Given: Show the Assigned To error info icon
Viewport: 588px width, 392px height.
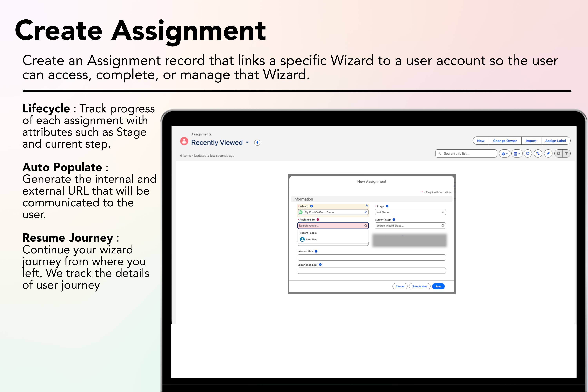Looking at the screenshot, I should point(318,220).
